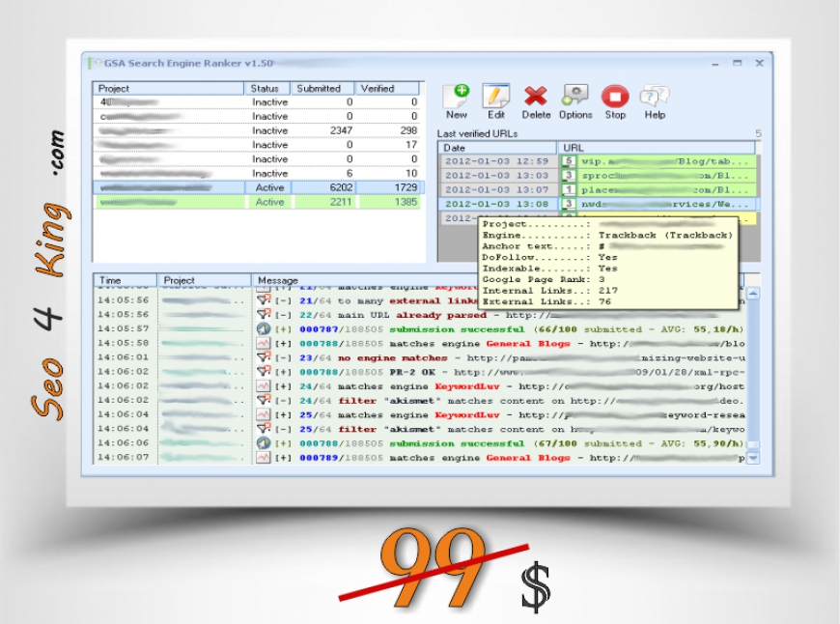Click verified value 1729
This screenshot has height=624, width=840.
pyautogui.click(x=406, y=187)
